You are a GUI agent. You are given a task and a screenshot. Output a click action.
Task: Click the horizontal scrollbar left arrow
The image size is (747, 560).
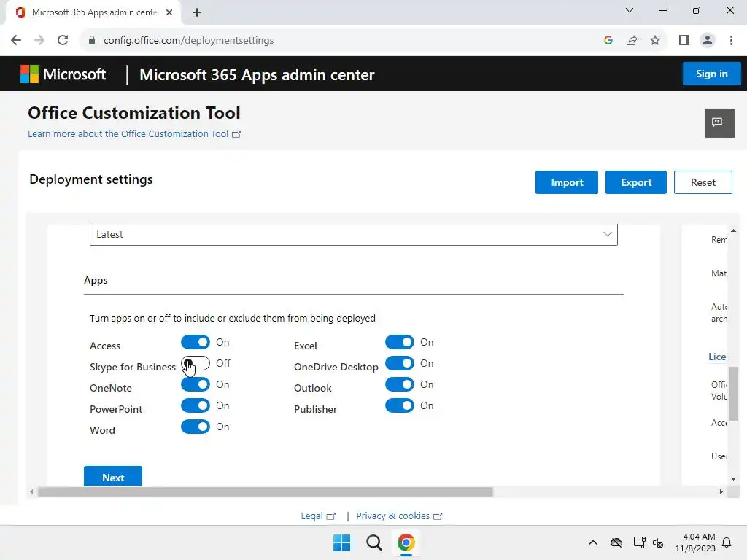31,492
